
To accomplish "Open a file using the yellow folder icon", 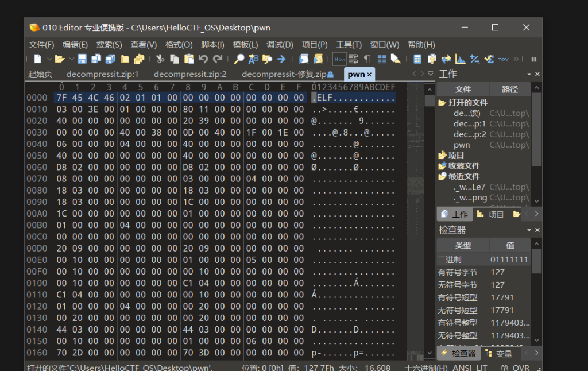I will [x=59, y=59].
